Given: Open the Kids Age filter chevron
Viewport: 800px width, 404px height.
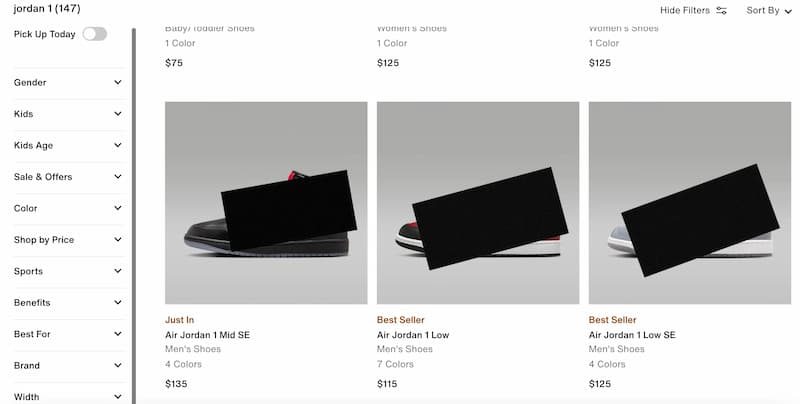Looking at the screenshot, I should (118, 145).
